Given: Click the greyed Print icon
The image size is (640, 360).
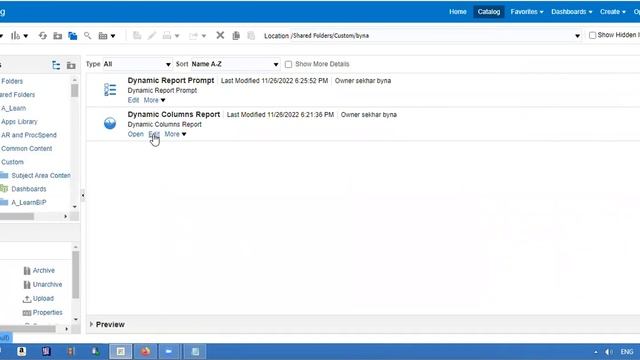Looking at the screenshot, I should (167, 36).
